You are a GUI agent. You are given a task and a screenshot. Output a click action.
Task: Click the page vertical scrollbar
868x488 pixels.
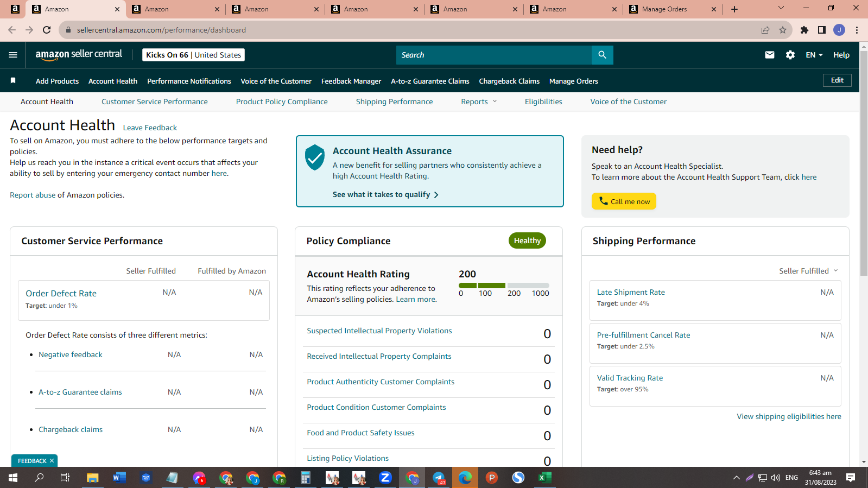click(864, 163)
